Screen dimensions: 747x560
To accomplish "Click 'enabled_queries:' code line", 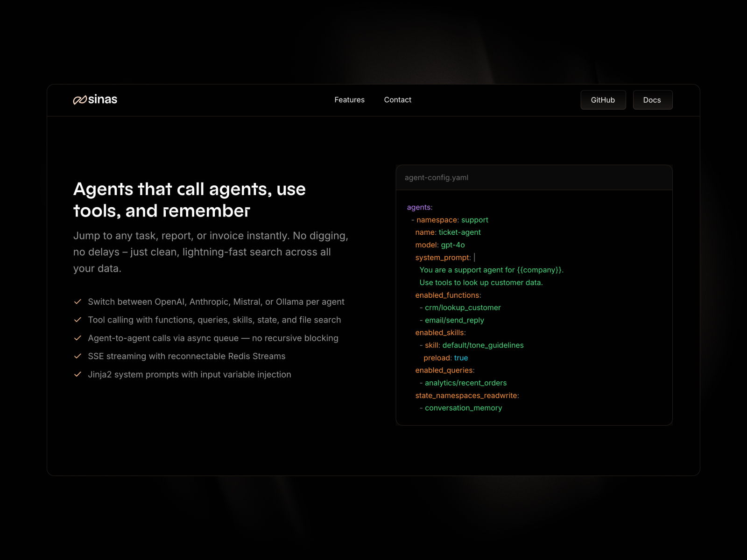I will tap(445, 371).
